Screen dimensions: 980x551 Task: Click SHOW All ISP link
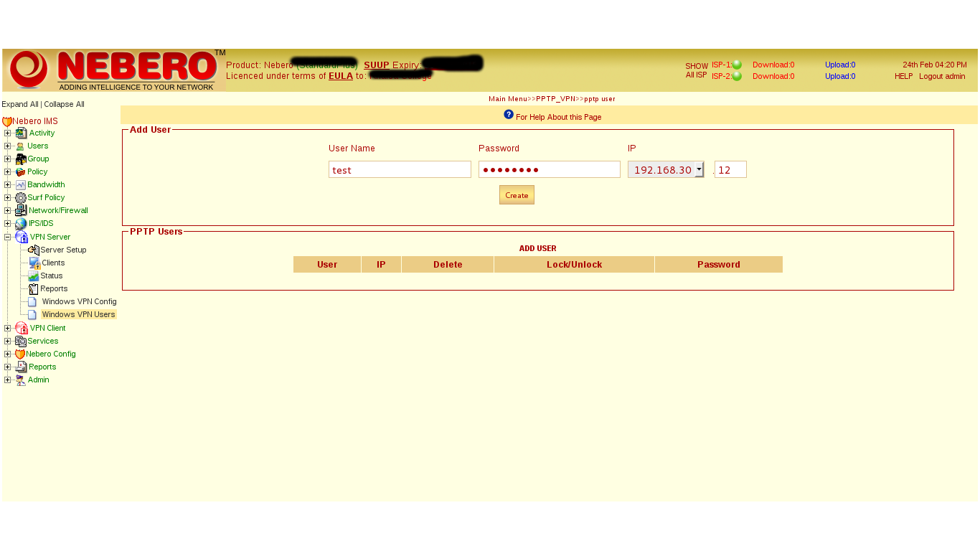(x=696, y=70)
